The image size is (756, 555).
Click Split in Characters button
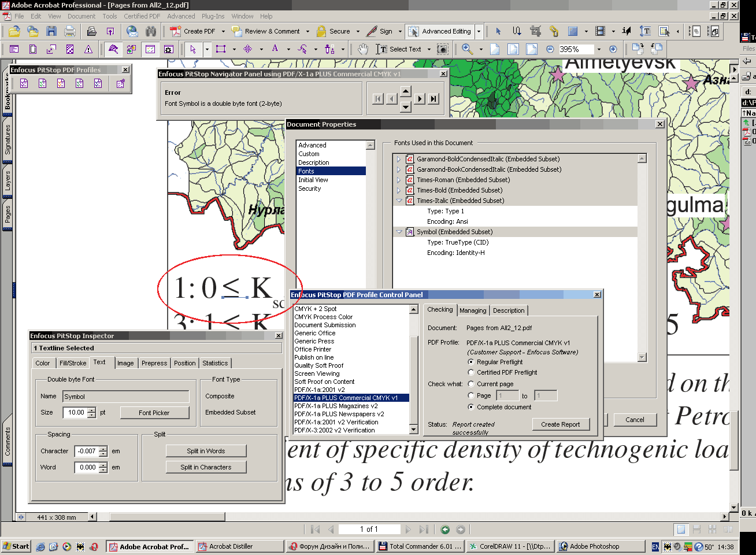pyautogui.click(x=206, y=467)
